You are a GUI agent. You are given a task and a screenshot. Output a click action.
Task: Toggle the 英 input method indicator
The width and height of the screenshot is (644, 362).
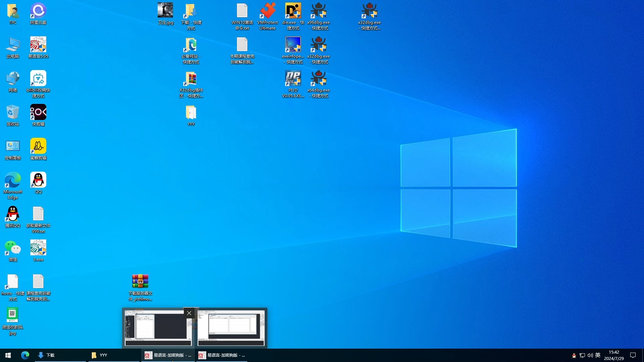pyautogui.click(x=598, y=355)
